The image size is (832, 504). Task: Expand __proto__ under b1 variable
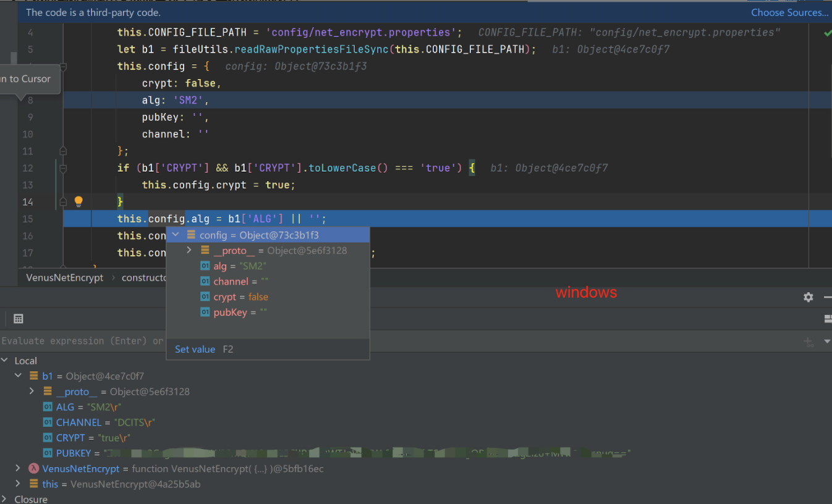(x=32, y=392)
